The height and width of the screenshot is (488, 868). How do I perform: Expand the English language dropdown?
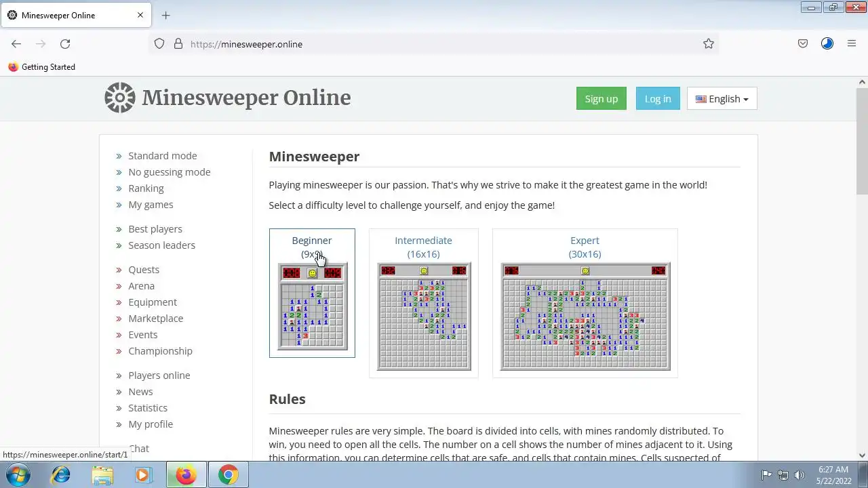click(722, 98)
